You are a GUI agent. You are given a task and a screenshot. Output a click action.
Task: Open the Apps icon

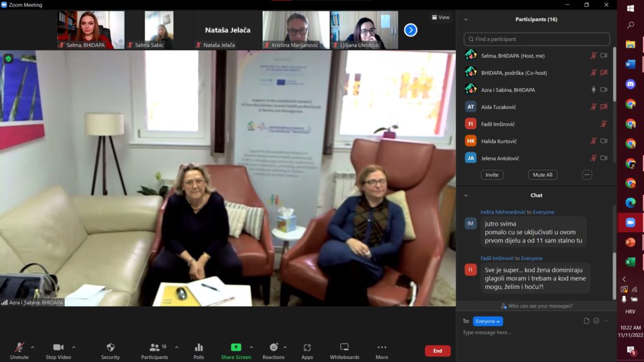[307, 348]
